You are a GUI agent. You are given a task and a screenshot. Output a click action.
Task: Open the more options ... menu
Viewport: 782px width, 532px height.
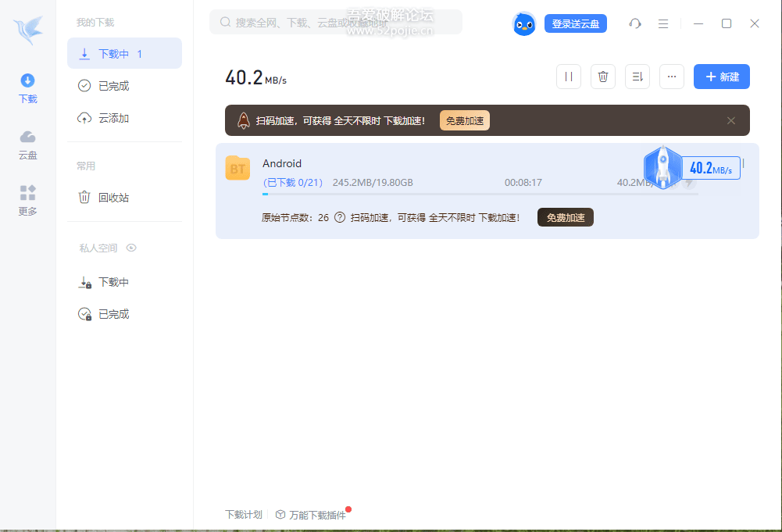click(x=671, y=76)
